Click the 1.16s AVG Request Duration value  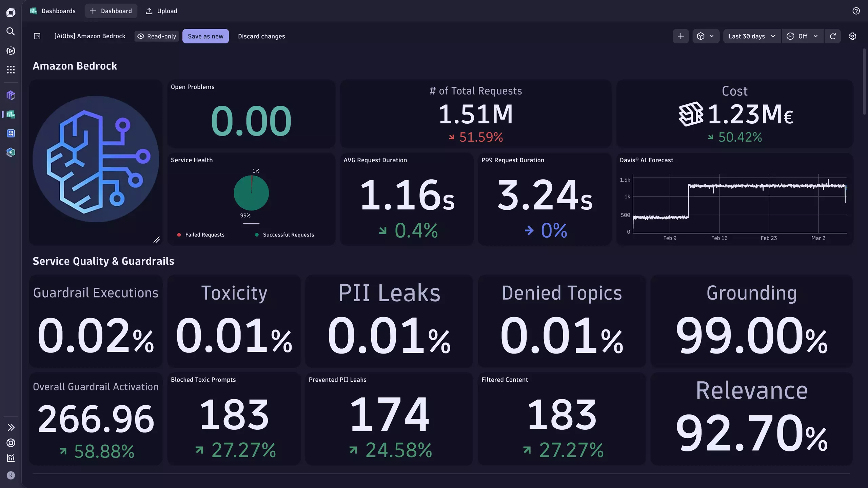click(x=407, y=195)
